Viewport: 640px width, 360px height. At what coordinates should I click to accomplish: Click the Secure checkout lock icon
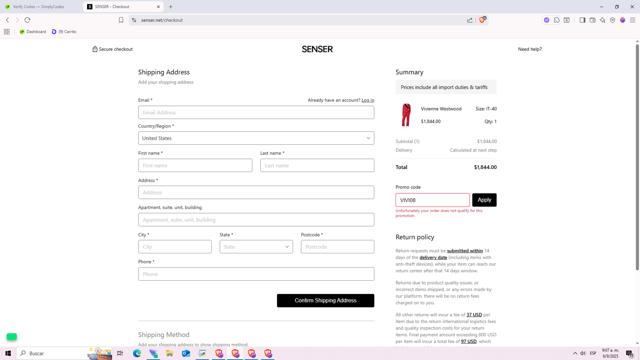click(95, 49)
